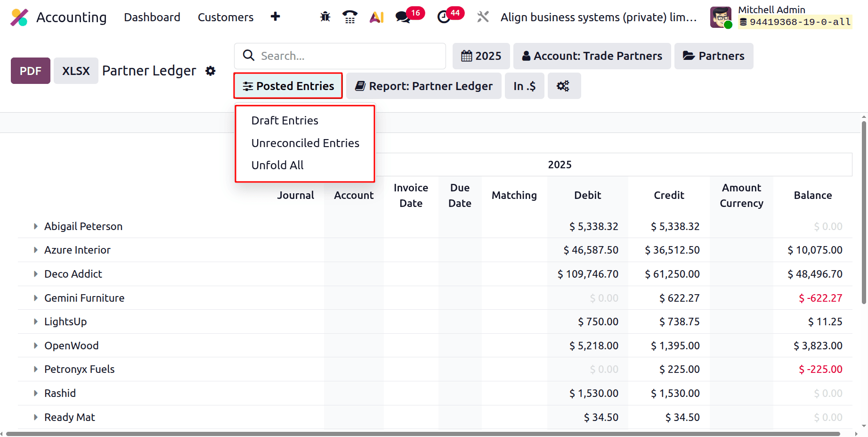Open the bug debug tools icon
This screenshot has width=868, height=437.
click(x=325, y=17)
